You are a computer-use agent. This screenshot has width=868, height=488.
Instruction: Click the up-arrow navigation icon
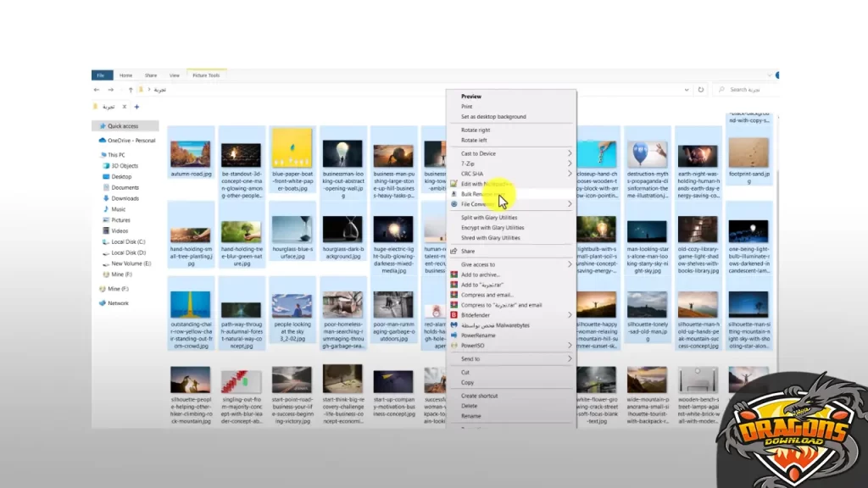(x=130, y=89)
